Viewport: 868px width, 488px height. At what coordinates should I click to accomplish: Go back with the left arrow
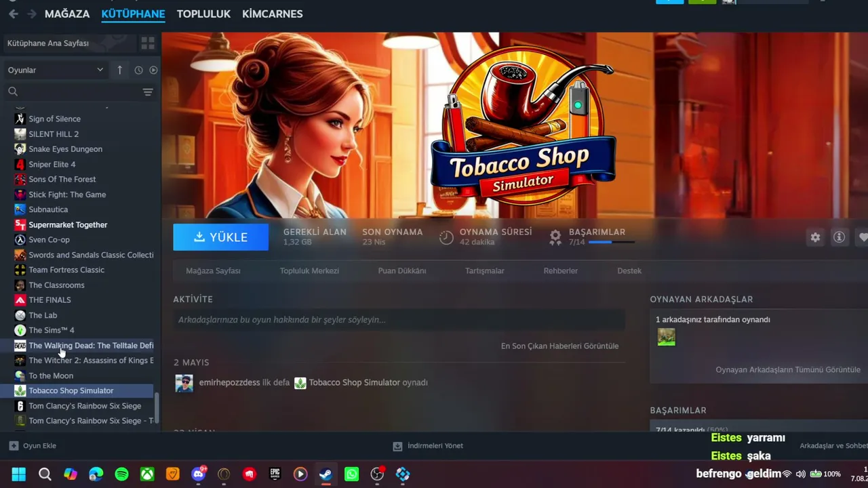(x=14, y=14)
